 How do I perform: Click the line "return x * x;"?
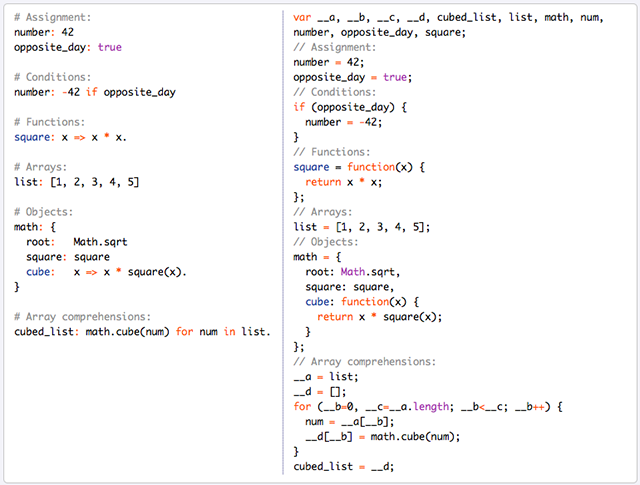(344, 182)
